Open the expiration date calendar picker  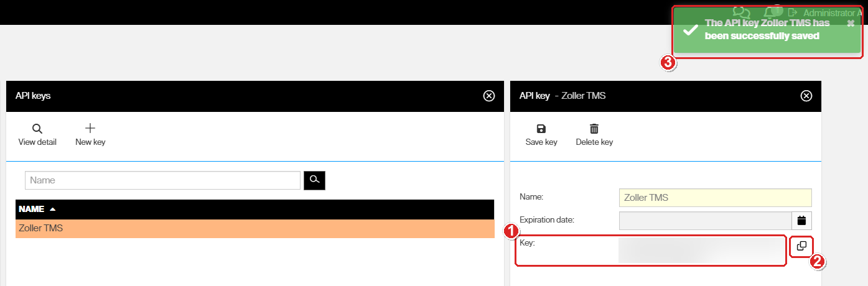801,220
